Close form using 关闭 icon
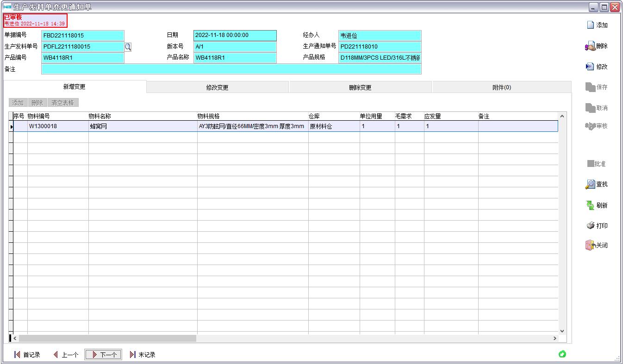623x364 pixels. pyautogui.click(x=590, y=246)
